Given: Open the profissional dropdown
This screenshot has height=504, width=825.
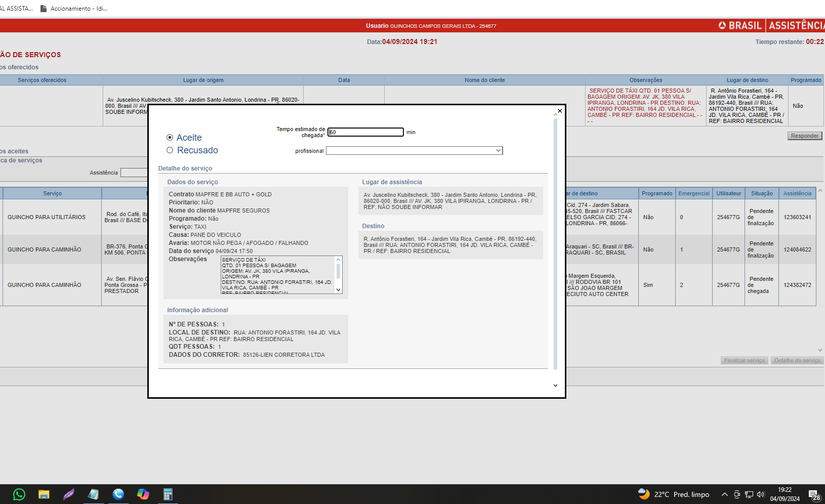Looking at the screenshot, I should 414,151.
